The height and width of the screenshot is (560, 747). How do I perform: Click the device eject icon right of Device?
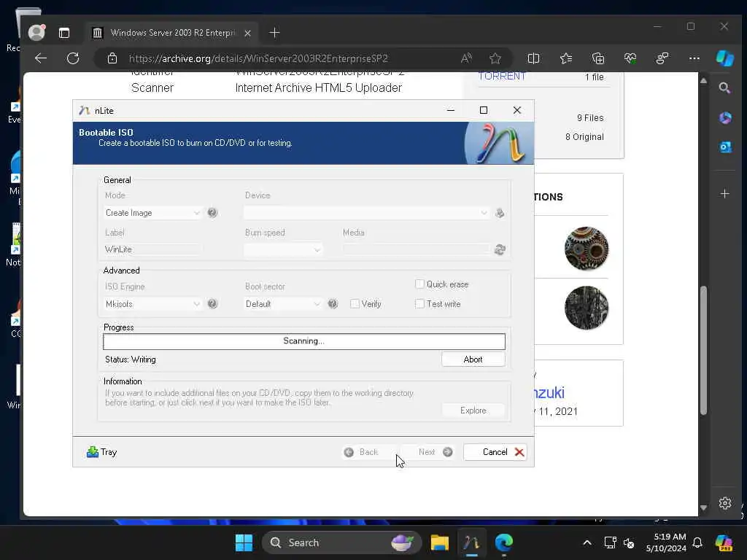coord(500,213)
